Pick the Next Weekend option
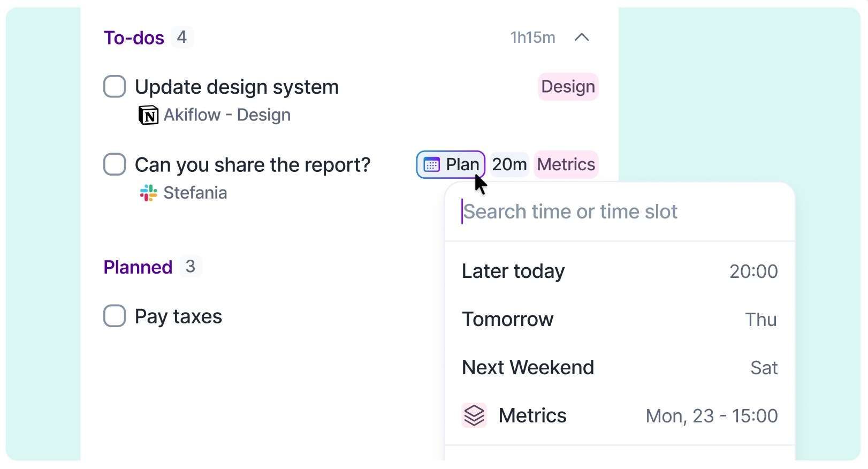Viewport: 868px width, 469px height. (620, 368)
